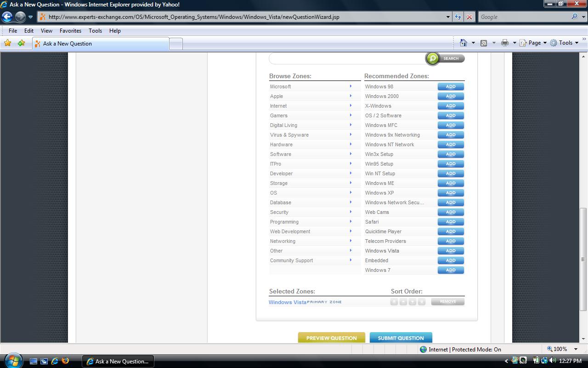Image resolution: width=588 pixels, height=368 pixels.
Task: Move zone to bottom of sort order
Action: 422,302
